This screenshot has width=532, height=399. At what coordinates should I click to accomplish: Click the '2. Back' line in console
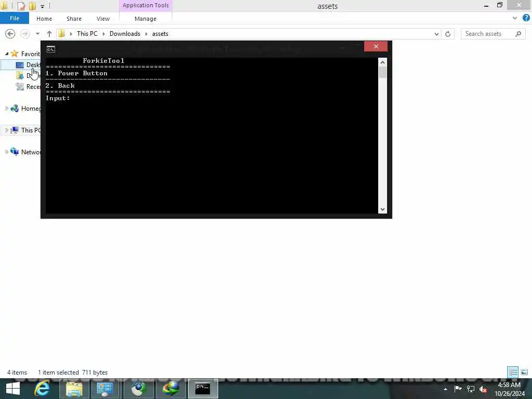(60, 86)
